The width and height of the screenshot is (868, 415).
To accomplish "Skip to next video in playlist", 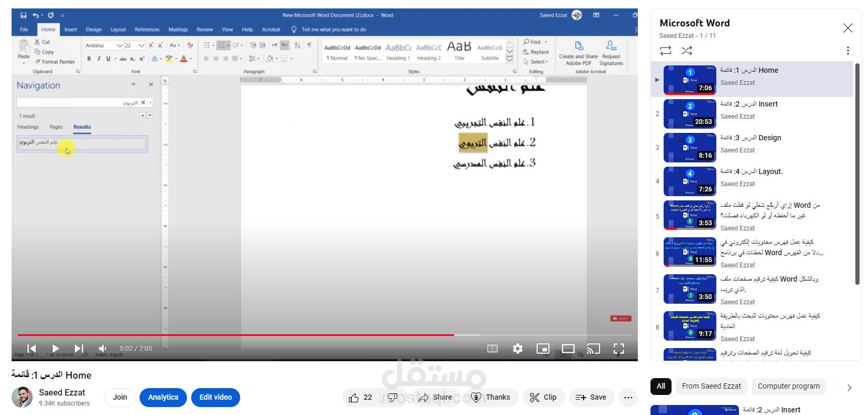I will (x=79, y=349).
